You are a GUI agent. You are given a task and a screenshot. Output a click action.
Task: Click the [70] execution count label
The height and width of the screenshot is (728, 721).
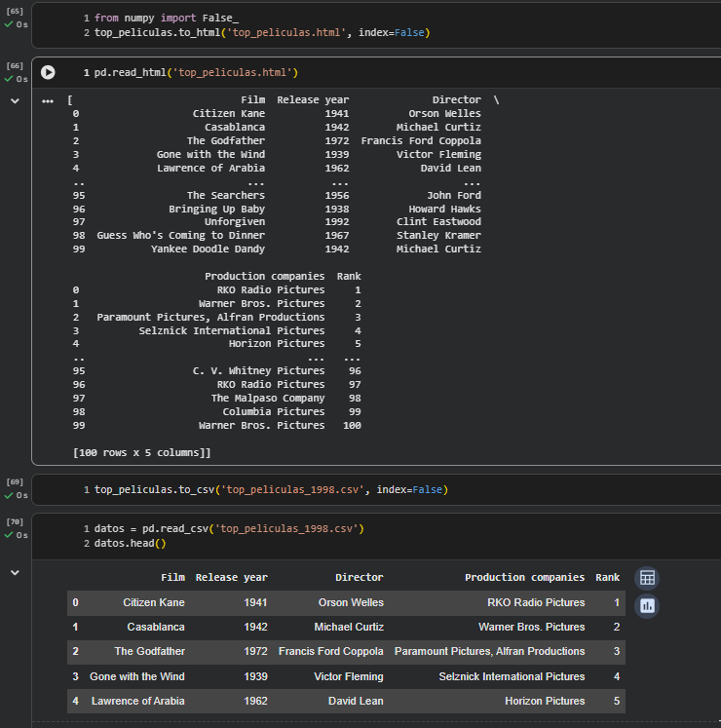pos(15,521)
